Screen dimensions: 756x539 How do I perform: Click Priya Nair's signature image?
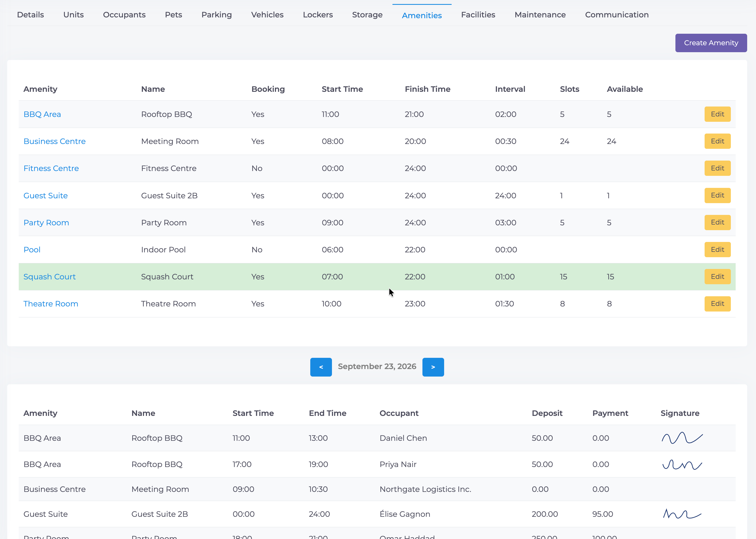pyautogui.click(x=682, y=464)
